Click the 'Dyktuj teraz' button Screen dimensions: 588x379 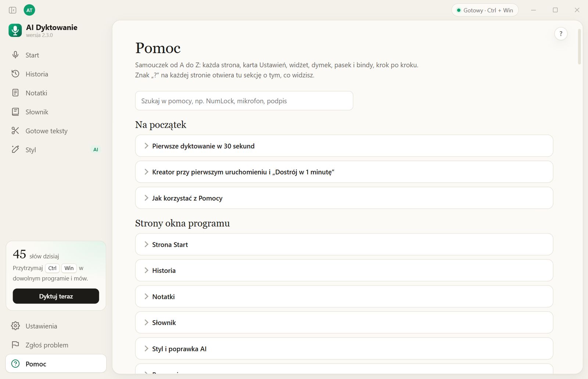[56, 296]
